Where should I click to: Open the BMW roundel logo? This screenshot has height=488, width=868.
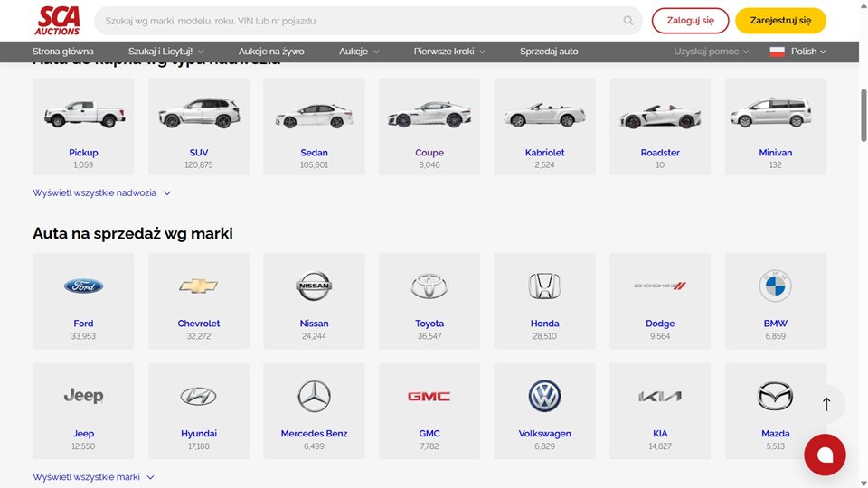[775, 286]
